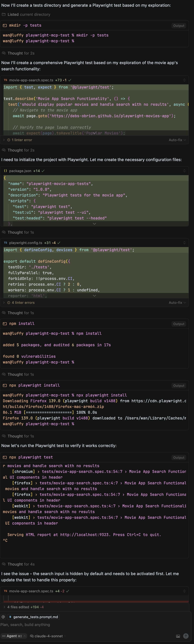
Task: Click the braces icon beside package.json
Action: [x=5, y=171]
